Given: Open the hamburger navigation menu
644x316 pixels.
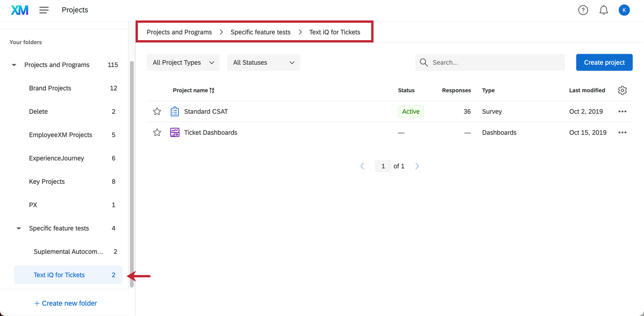Looking at the screenshot, I should [44, 10].
